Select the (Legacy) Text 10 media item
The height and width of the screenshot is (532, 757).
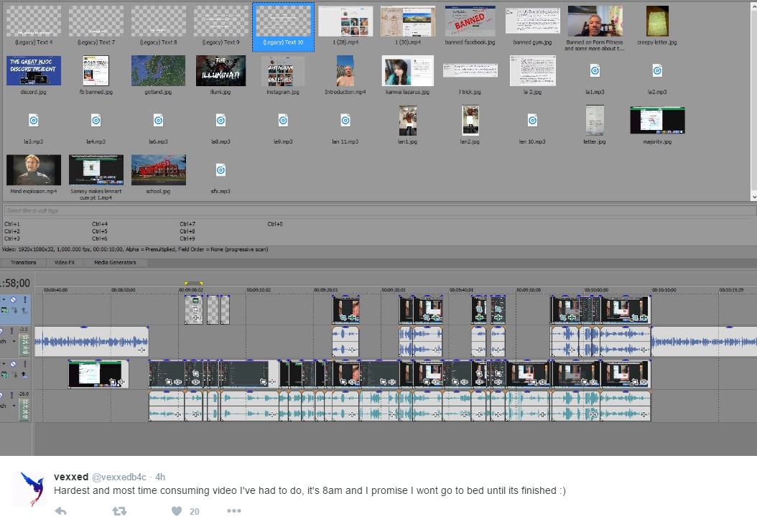[x=284, y=27]
